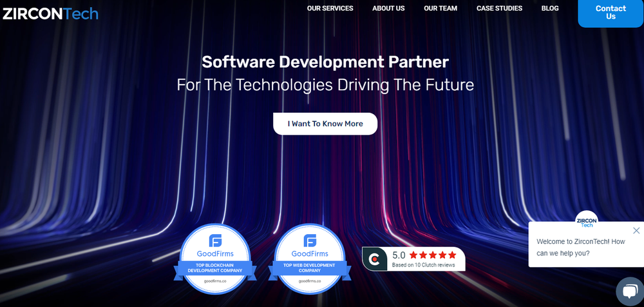This screenshot has height=307, width=644.
Task: Open GoodFirms Top Web Development Company badge
Action: pos(310,259)
